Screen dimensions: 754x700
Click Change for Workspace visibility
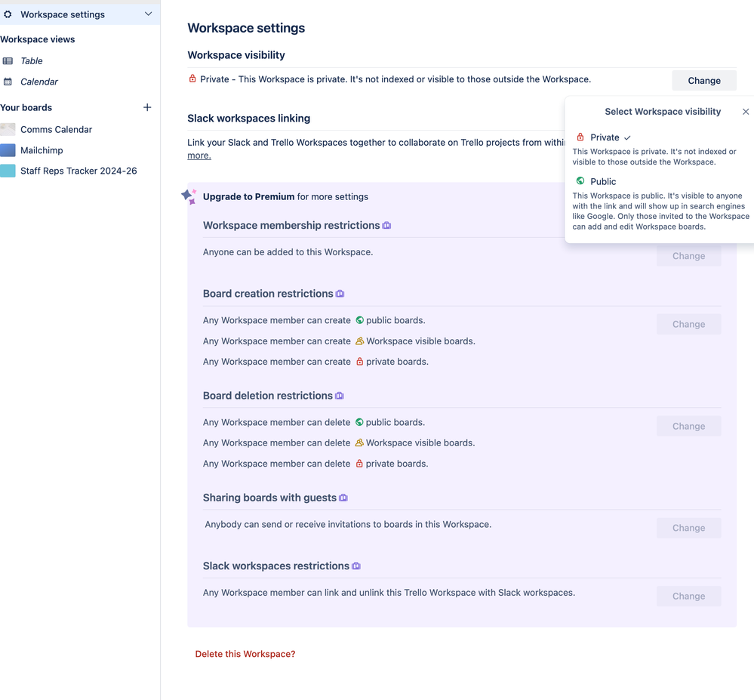click(x=704, y=81)
